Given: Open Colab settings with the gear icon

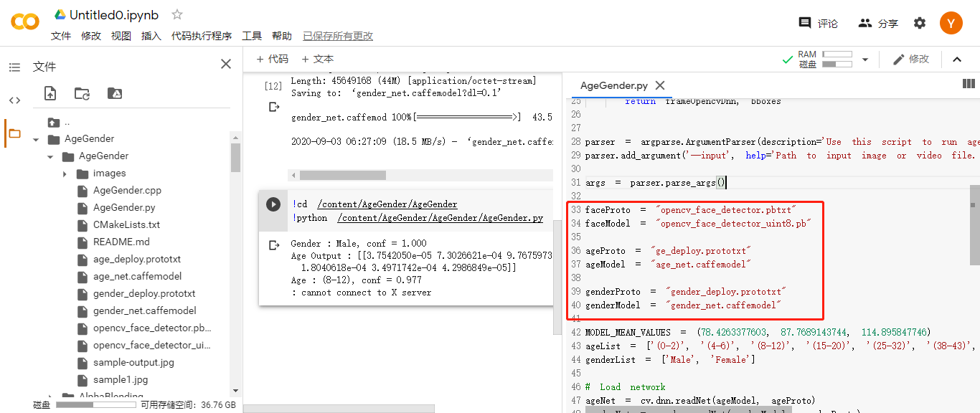Looking at the screenshot, I should [919, 22].
